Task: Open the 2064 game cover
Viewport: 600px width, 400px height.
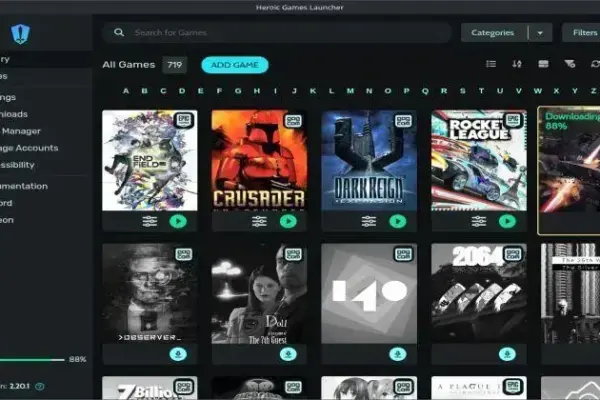Action: click(479, 294)
